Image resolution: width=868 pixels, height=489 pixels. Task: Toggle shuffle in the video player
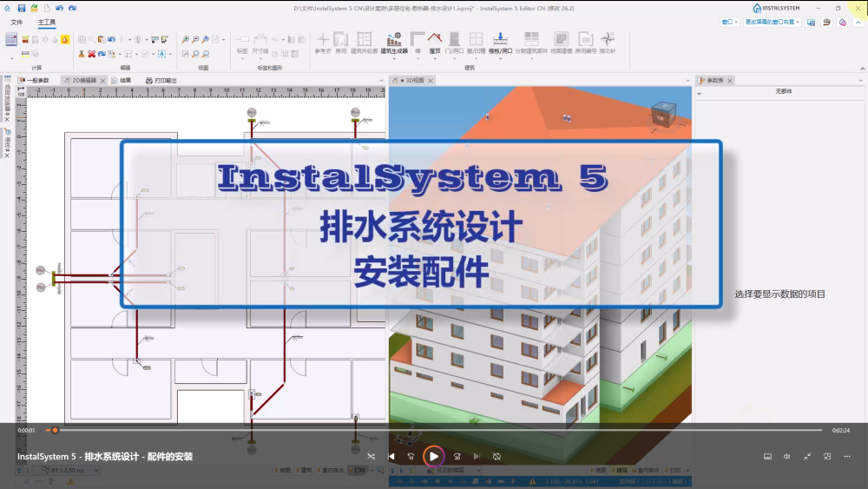pyautogui.click(x=371, y=456)
